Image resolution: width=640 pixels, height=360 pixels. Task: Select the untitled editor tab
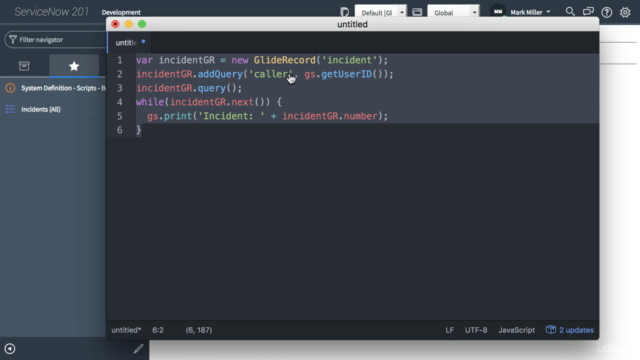129,42
